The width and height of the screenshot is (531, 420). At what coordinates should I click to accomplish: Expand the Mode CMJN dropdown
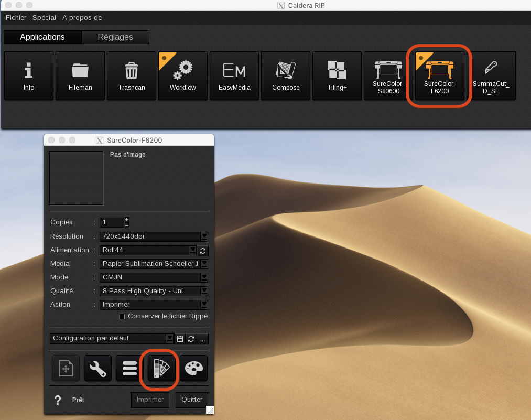click(x=204, y=277)
